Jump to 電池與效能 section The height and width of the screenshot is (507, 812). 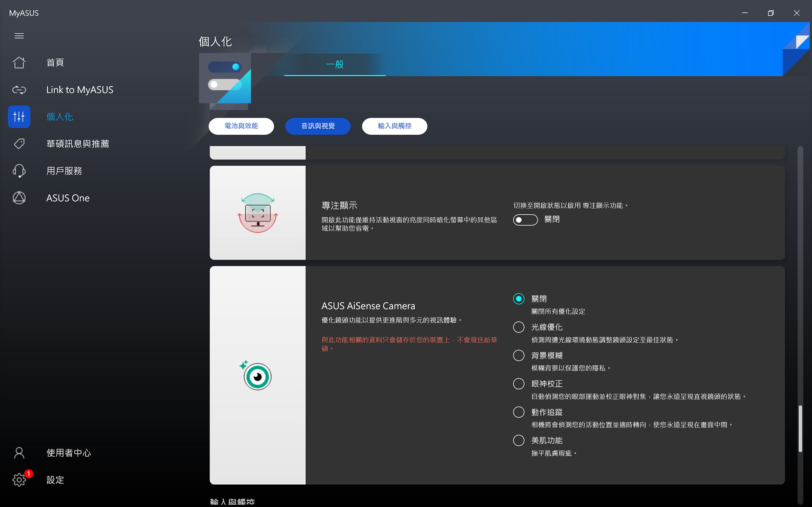click(241, 126)
